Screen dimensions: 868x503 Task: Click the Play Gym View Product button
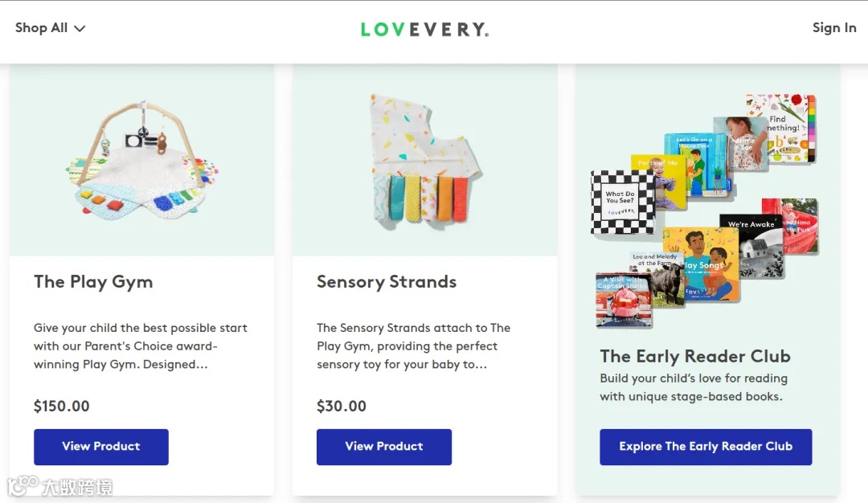101,447
